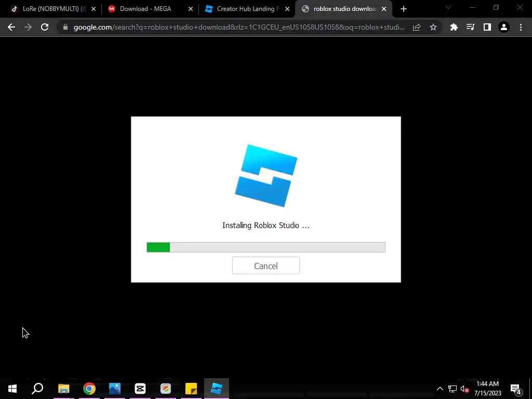The height and width of the screenshot is (399, 532).
Task: Open network status tray icon
Action: coord(453,389)
